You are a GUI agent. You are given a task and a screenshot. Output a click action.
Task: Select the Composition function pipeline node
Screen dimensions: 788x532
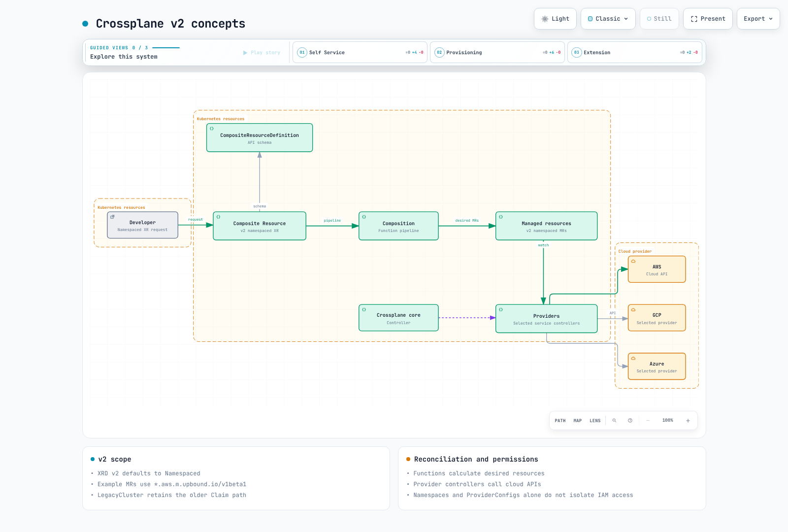pos(398,226)
